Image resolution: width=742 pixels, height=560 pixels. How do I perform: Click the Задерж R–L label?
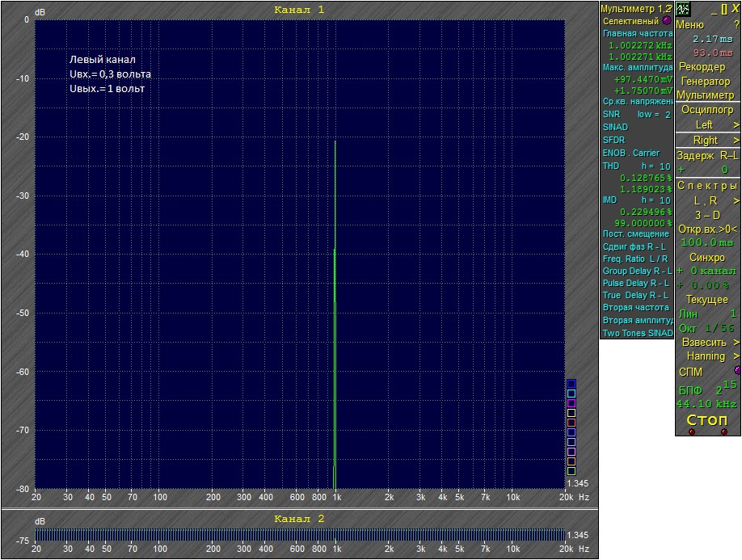(x=707, y=156)
